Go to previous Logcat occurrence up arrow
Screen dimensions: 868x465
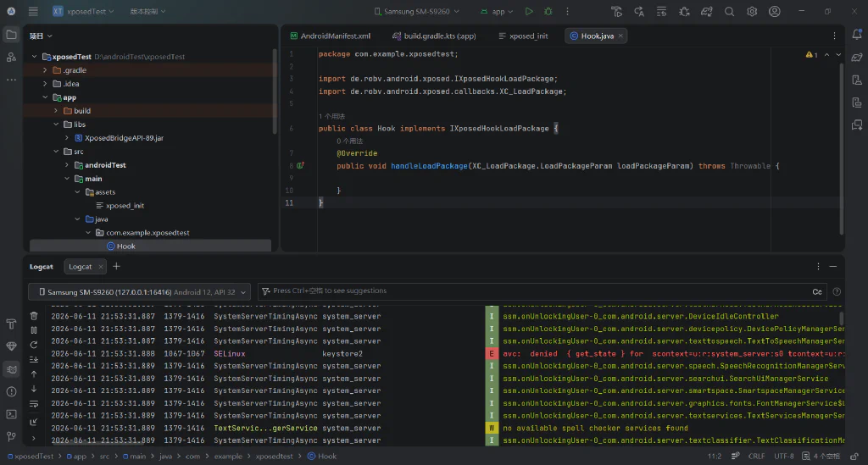tap(34, 374)
